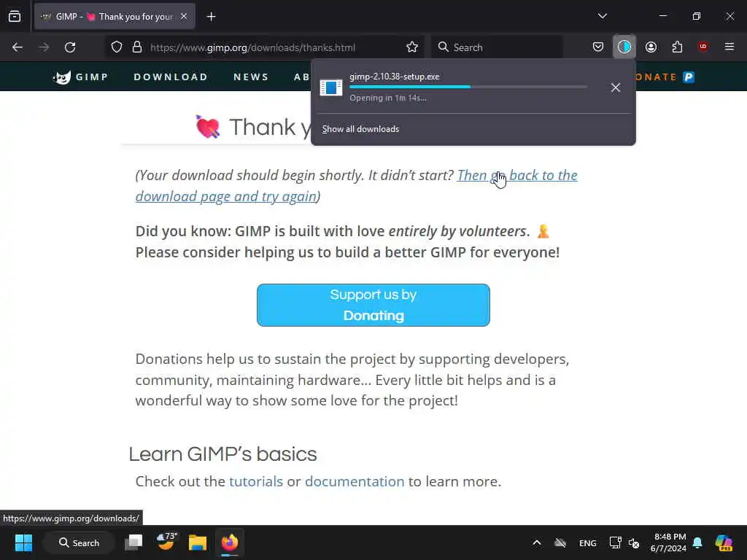Click the site lock padlock icon
The width and height of the screenshot is (747, 560).
(x=137, y=47)
